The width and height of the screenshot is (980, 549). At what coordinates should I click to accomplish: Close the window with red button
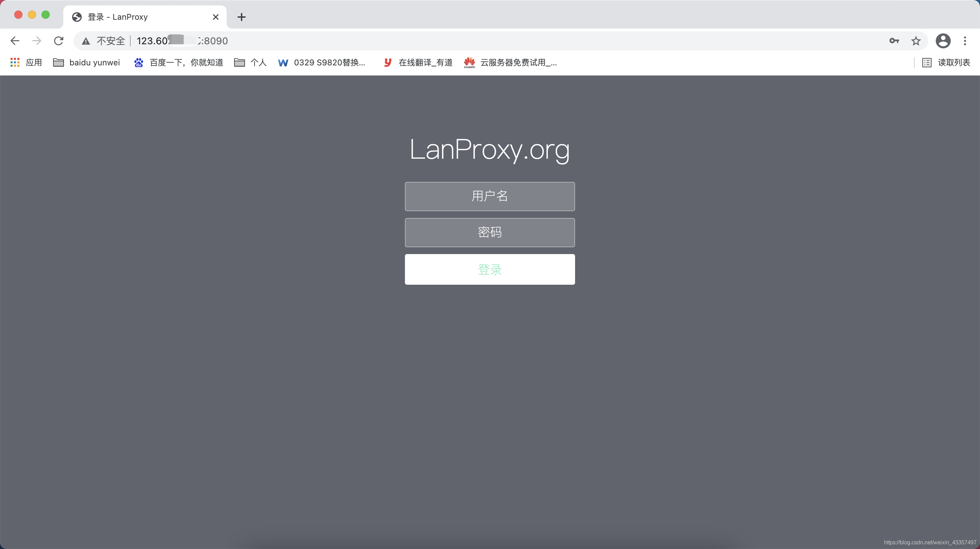click(x=18, y=14)
